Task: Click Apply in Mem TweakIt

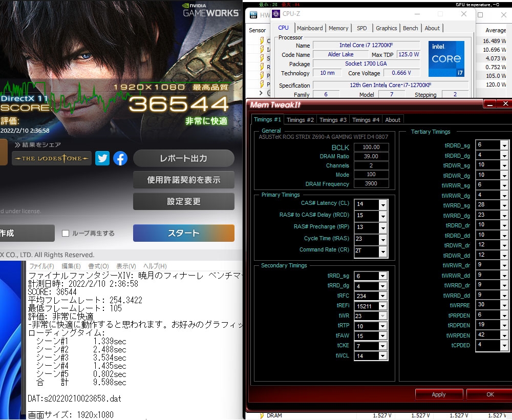Action: tap(439, 394)
